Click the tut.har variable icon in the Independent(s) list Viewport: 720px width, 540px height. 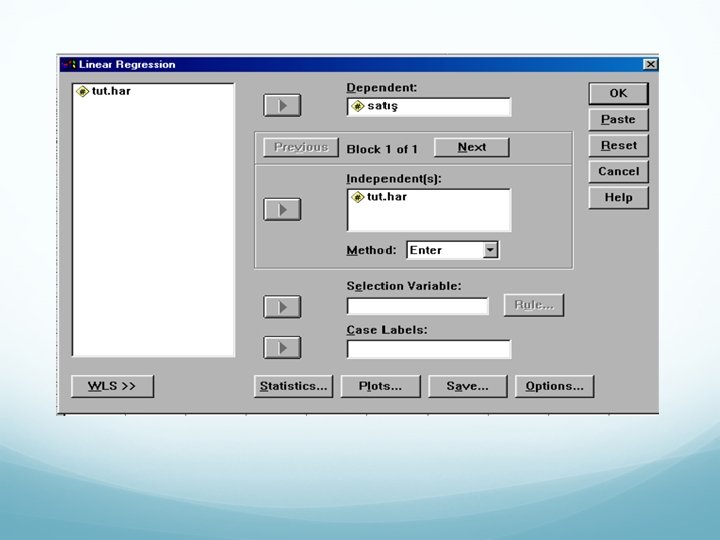tap(358, 197)
